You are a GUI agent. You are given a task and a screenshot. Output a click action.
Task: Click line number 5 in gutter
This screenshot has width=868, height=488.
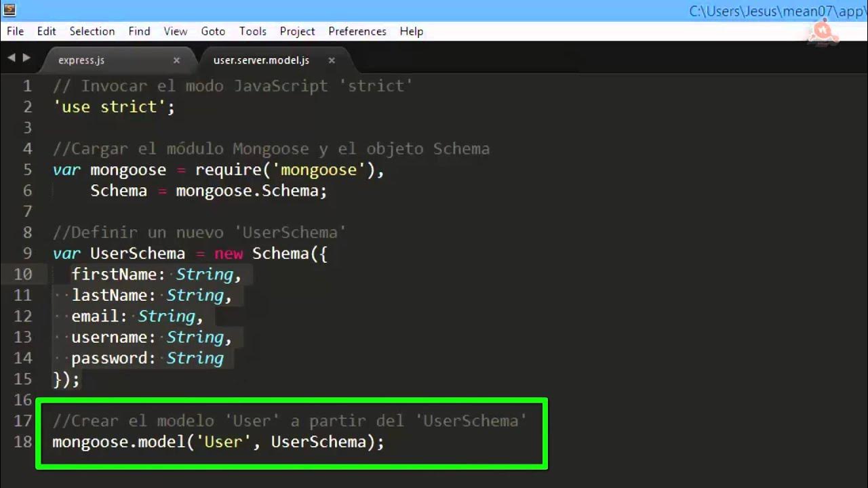coord(27,170)
